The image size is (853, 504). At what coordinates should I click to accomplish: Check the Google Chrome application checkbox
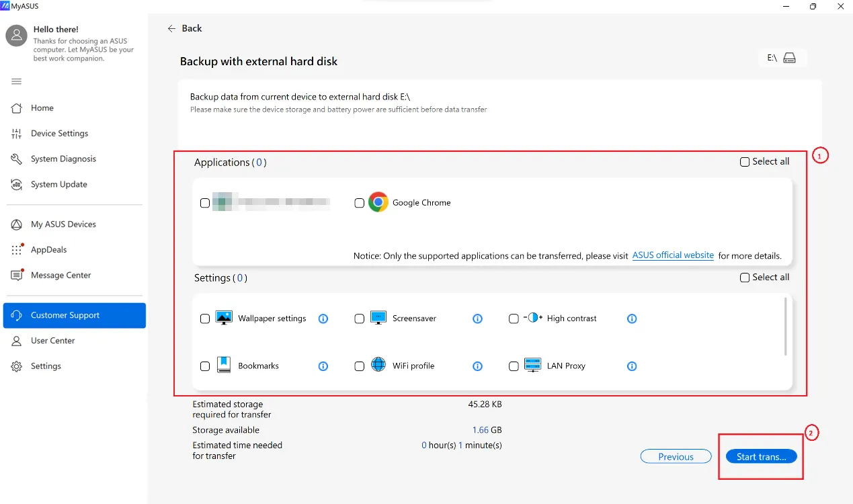(359, 202)
